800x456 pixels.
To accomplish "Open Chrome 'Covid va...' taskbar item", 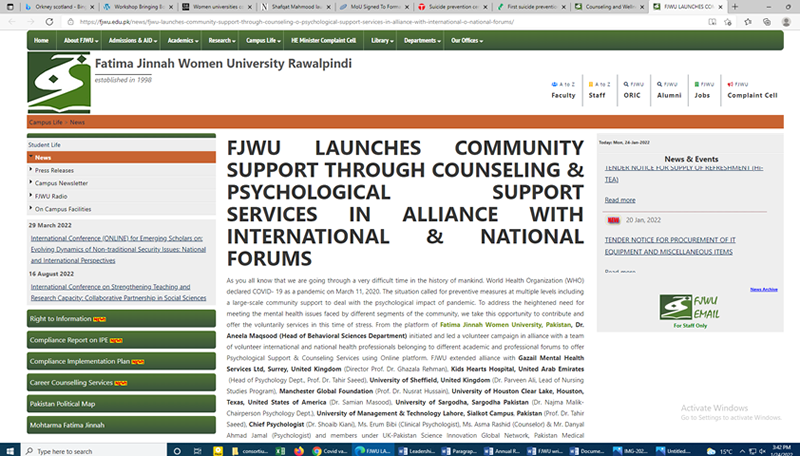I will coord(330,451).
